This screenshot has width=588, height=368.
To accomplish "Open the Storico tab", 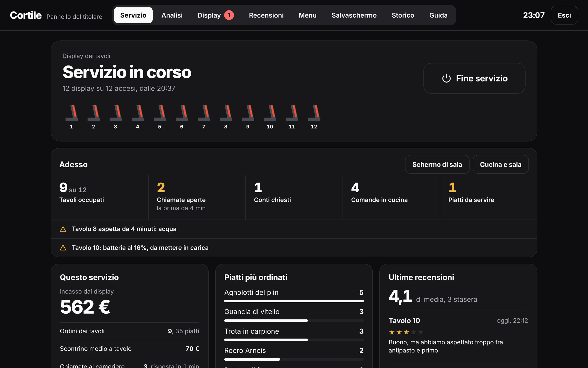I will [x=403, y=15].
